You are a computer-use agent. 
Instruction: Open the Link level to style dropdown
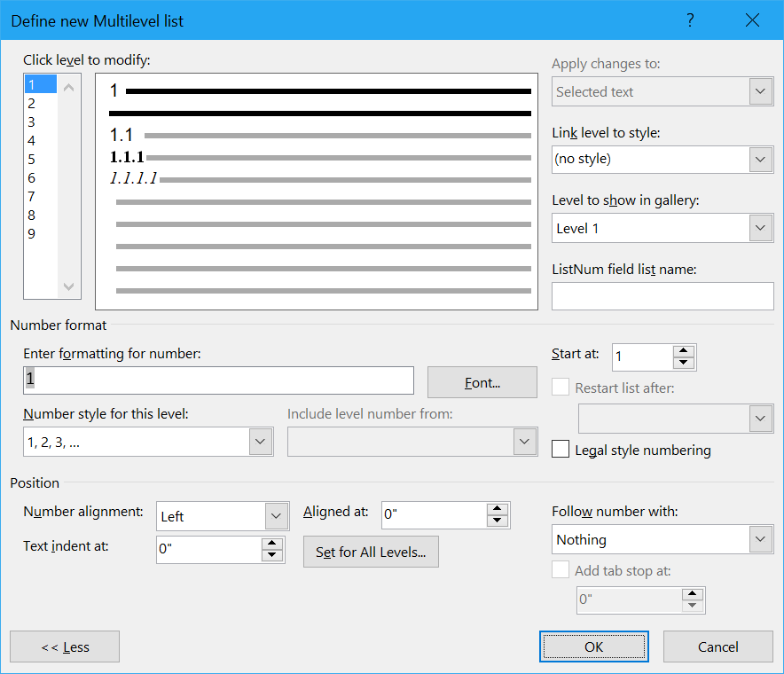(x=662, y=160)
